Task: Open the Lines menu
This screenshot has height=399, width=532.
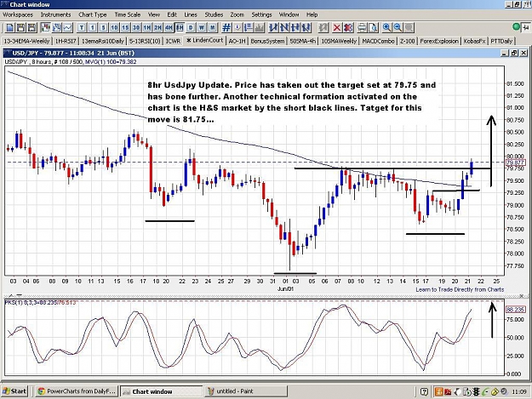Action: [191, 14]
